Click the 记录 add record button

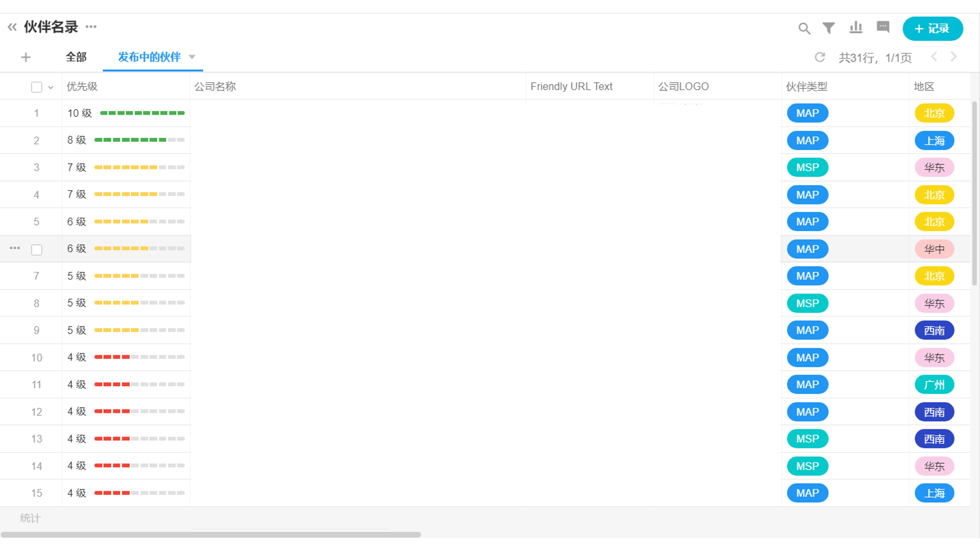point(932,29)
